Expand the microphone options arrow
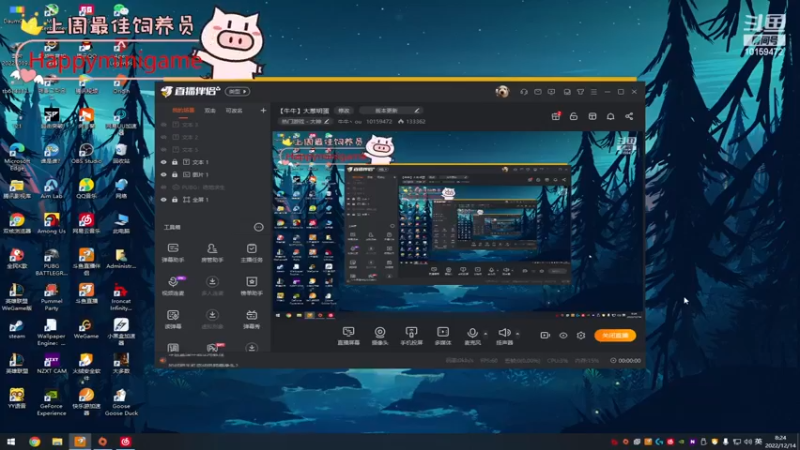 485,334
